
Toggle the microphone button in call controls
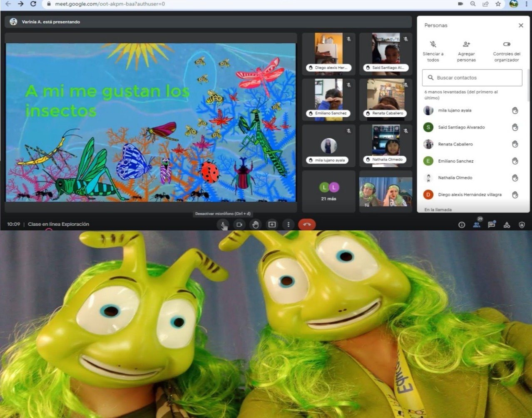(223, 225)
